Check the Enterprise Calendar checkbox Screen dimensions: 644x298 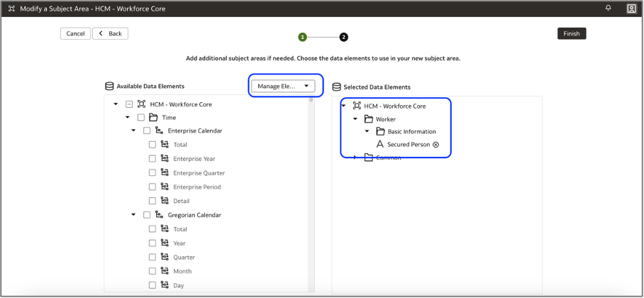(x=147, y=131)
